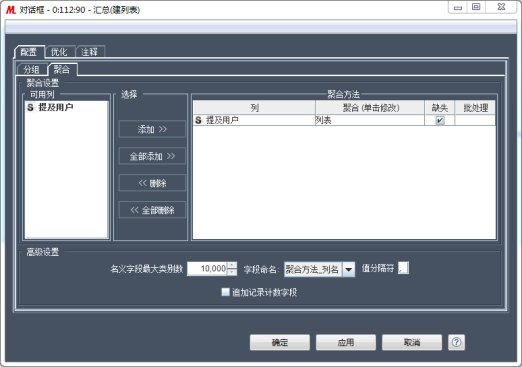Screen dimensions: 522x367
Task: Open the 分组 sub-tab
Action: point(32,69)
